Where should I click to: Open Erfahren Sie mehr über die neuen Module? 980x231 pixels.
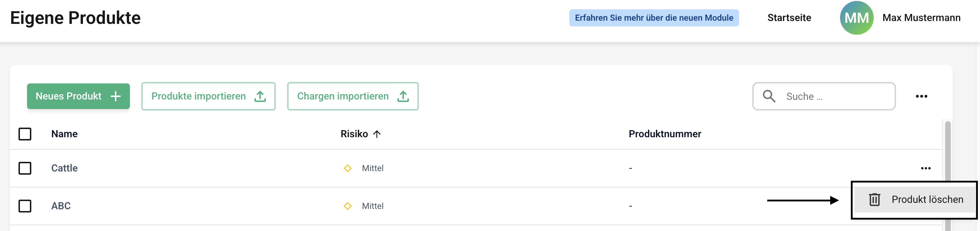[x=654, y=18]
